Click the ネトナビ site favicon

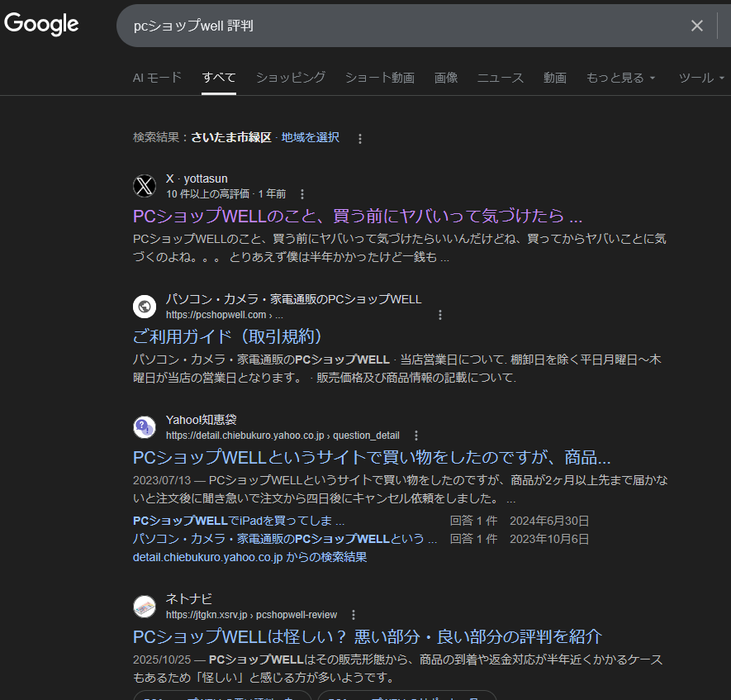(145, 606)
